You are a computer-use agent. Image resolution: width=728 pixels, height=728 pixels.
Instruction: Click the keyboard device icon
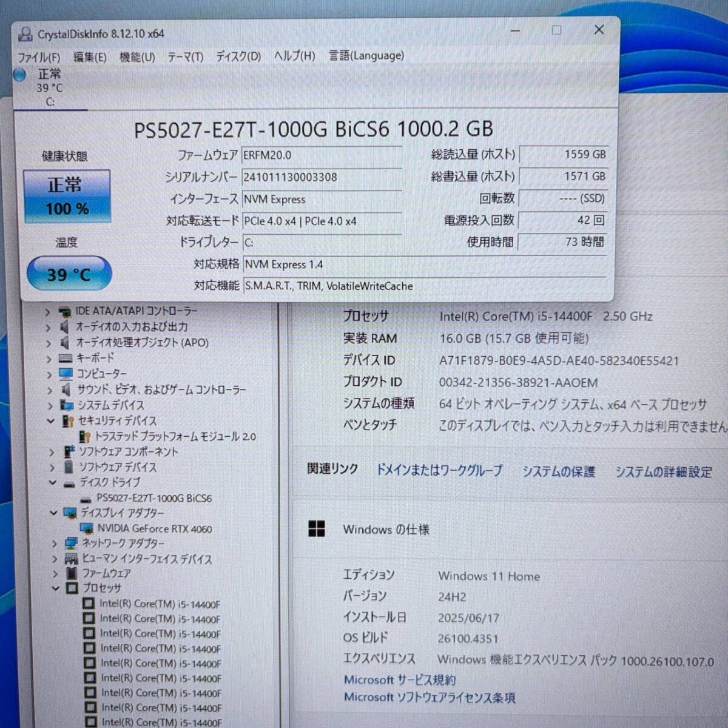tap(66, 359)
